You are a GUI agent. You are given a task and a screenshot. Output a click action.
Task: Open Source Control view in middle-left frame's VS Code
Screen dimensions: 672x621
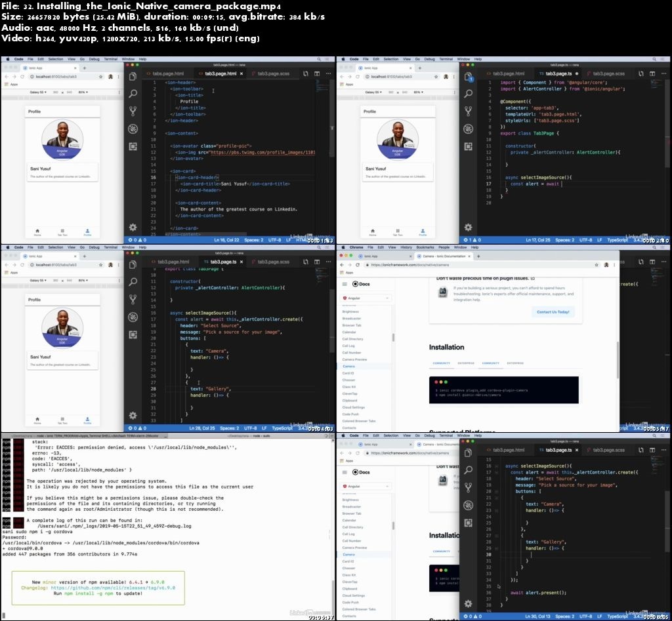point(133,299)
